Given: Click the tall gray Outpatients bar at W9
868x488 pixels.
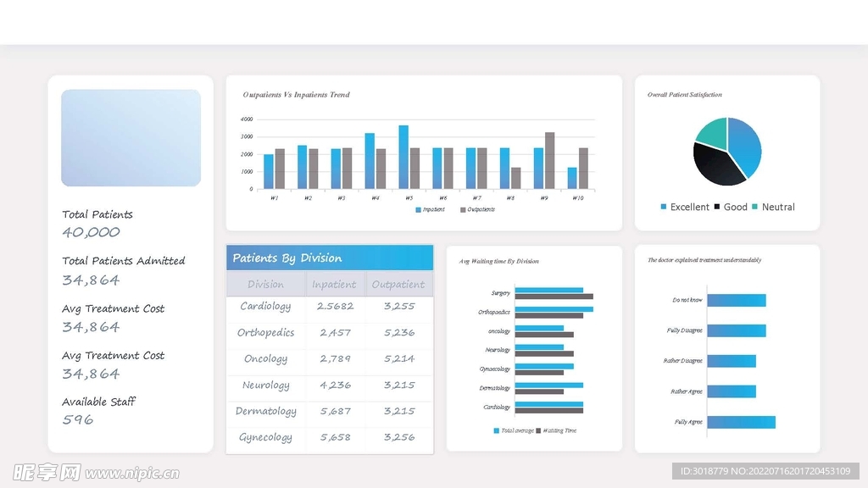Looking at the screenshot, I should click(549, 161).
